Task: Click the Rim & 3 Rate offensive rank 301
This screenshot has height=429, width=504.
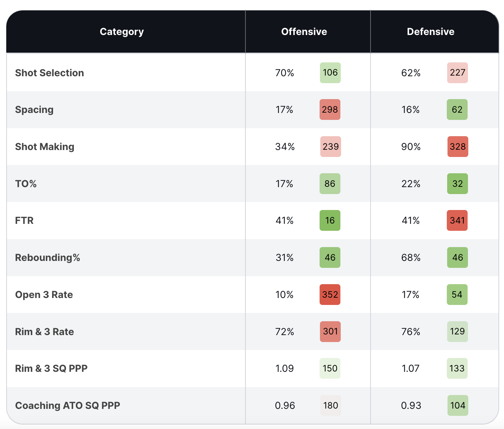Action: point(330,332)
